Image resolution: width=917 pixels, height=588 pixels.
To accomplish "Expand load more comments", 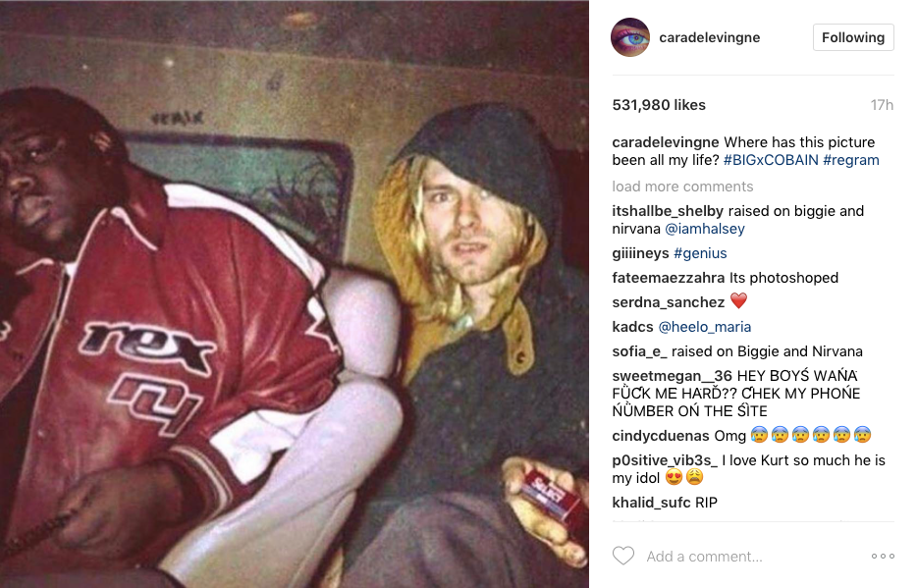I will click(682, 187).
